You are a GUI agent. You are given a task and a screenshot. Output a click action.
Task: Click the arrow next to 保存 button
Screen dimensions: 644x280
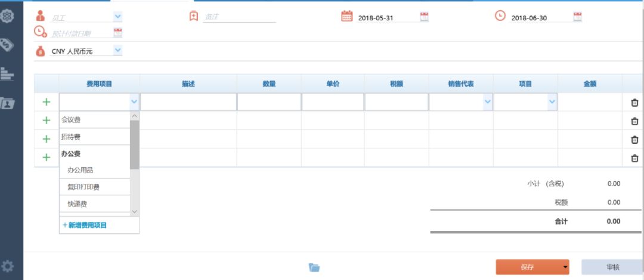pyautogui.click(x=565, y=267)
